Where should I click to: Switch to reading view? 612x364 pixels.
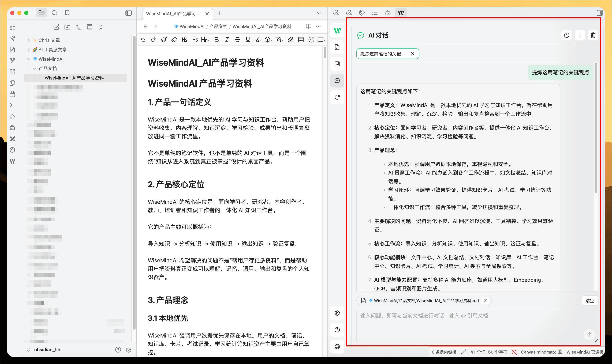pos(309,26)
